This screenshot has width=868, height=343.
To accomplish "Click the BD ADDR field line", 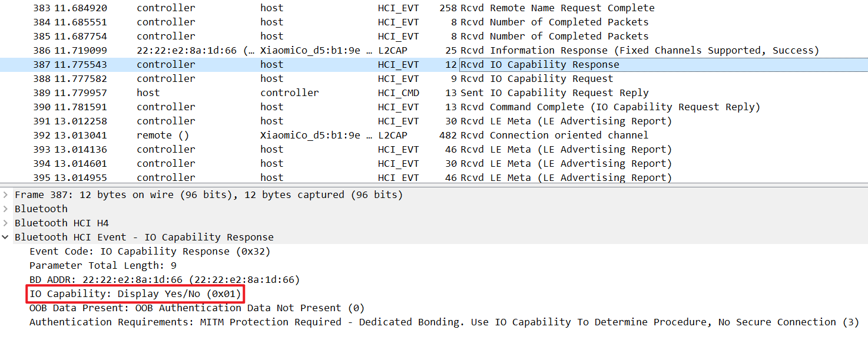I will (165, 280).
